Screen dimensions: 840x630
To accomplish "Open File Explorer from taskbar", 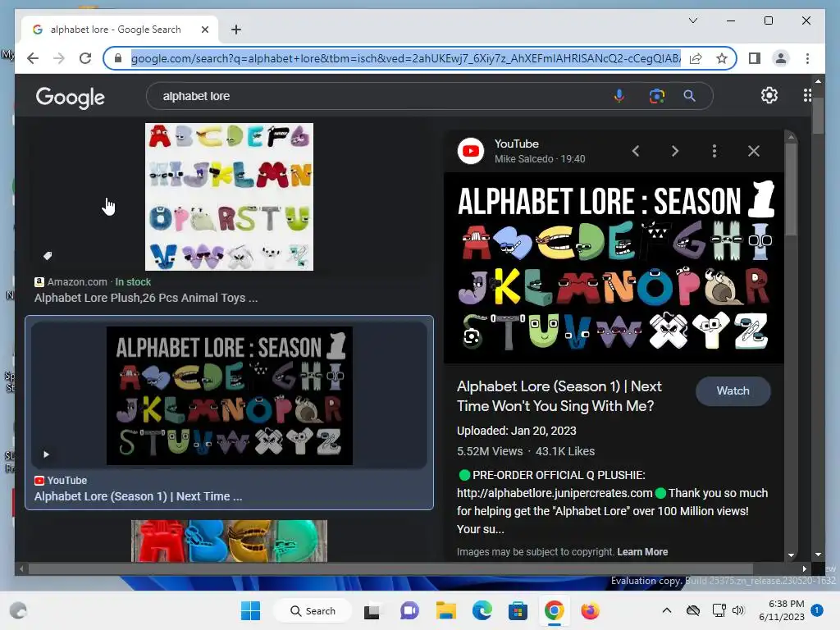I will [445, 610].
